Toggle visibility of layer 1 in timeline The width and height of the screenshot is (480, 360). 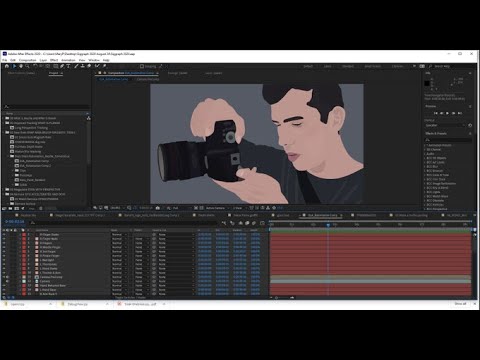(x=4, y=235)
